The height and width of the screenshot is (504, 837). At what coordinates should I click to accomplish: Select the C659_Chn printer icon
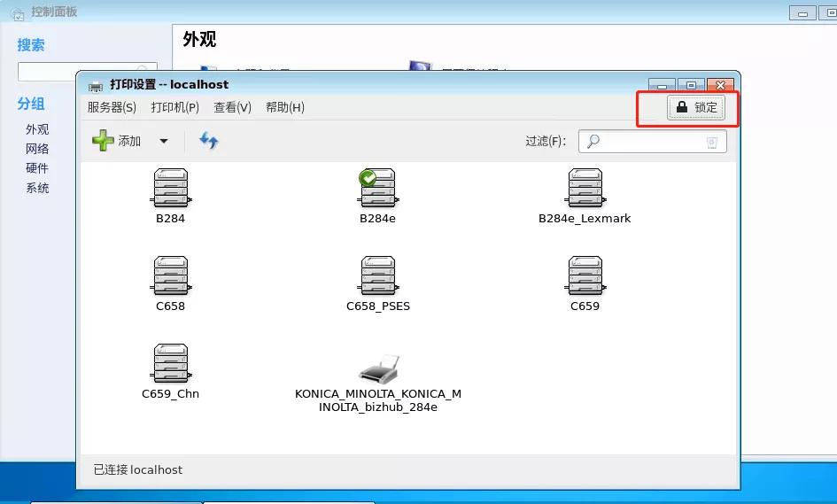point(171,363)
